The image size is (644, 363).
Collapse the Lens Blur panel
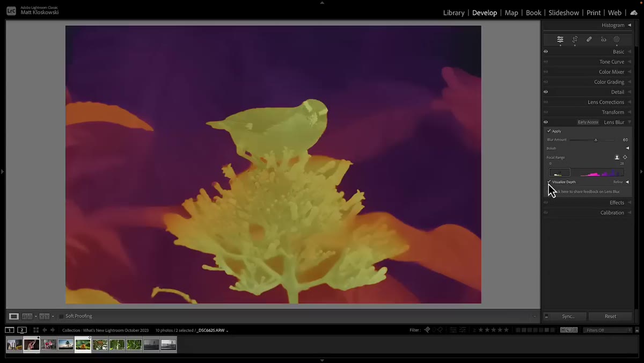pos(630,122)
